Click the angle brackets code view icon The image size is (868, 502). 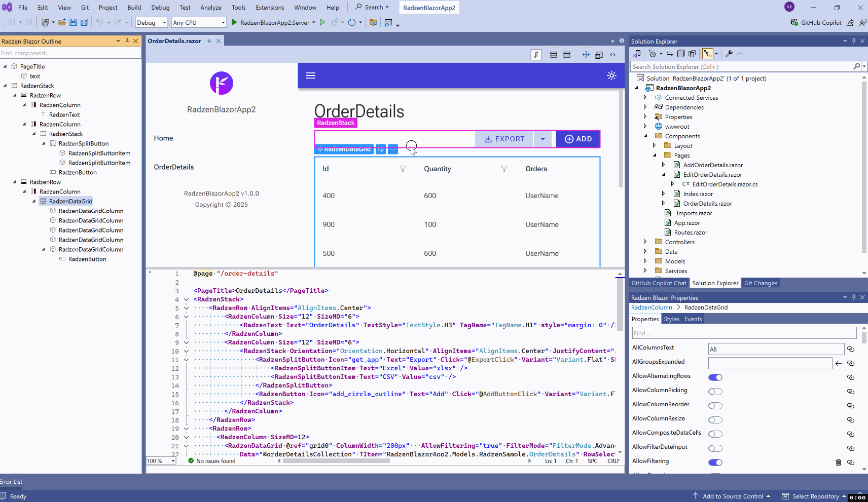613,55
